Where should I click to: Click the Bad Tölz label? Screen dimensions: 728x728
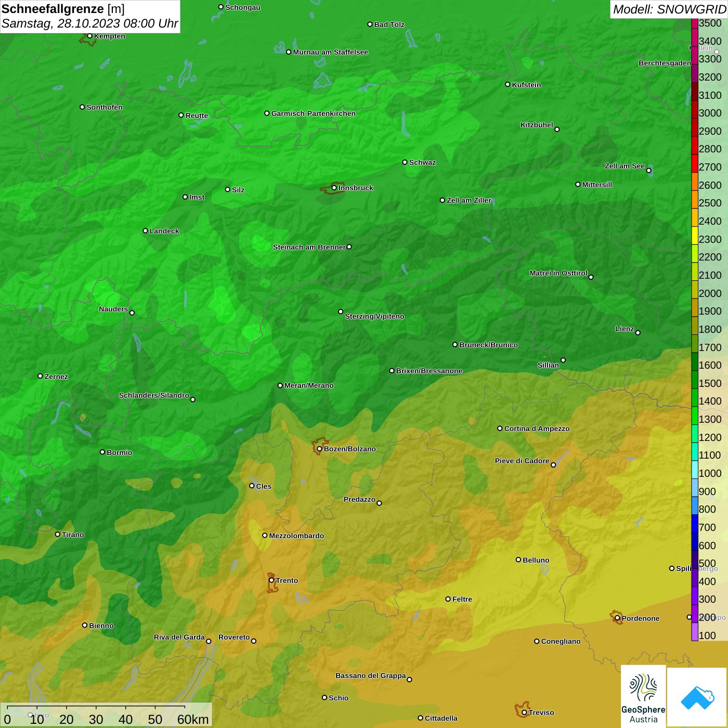point(389,24)
